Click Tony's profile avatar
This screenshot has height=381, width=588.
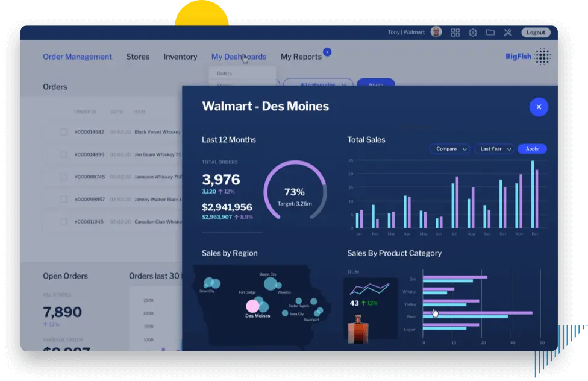tap(436, 32)
